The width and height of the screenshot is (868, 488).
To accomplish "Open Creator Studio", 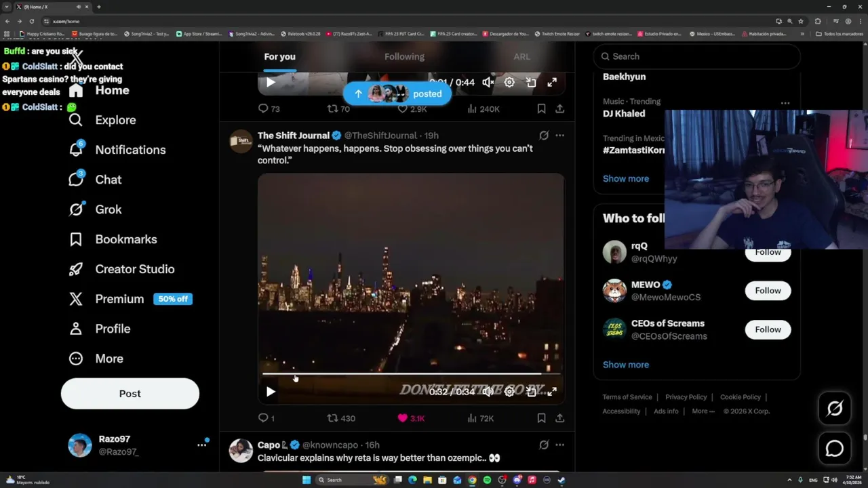I will click(122, 269).
